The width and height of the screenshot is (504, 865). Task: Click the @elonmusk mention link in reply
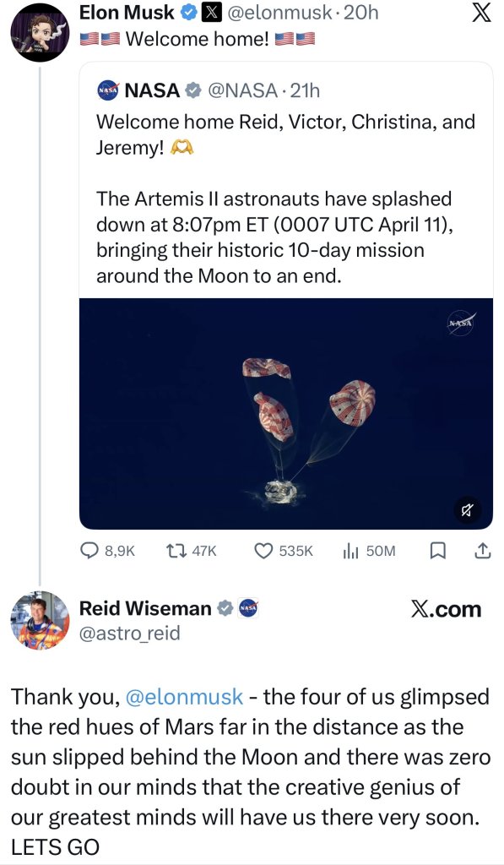(x=184, y=697)
